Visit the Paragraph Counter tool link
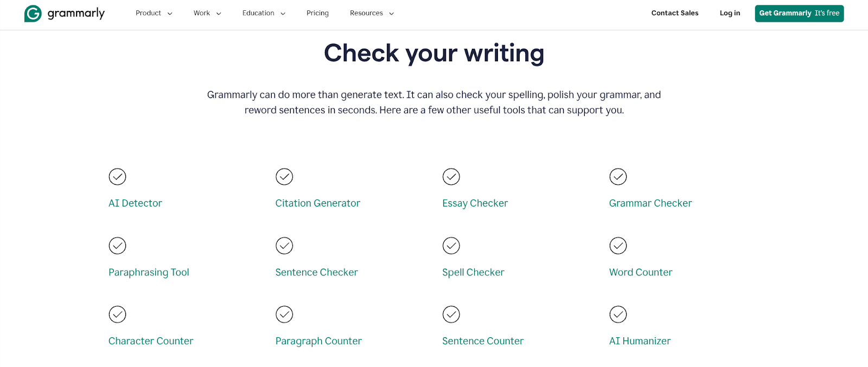The image size is (868, 367). point(318,341)
